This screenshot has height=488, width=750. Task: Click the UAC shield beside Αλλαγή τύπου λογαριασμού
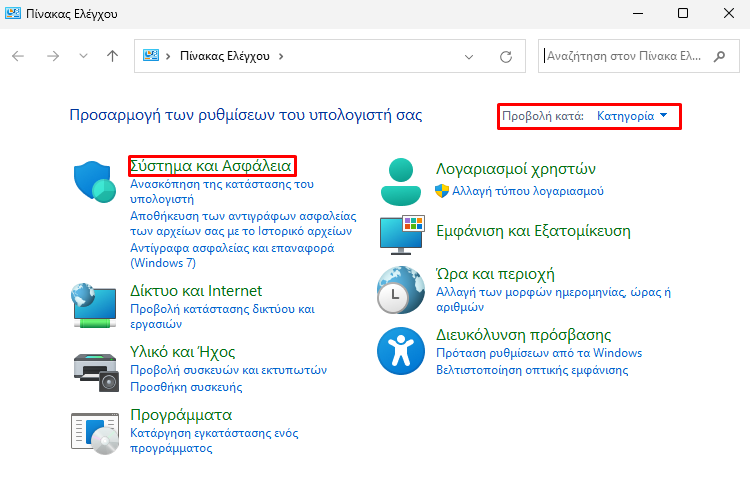442,191
